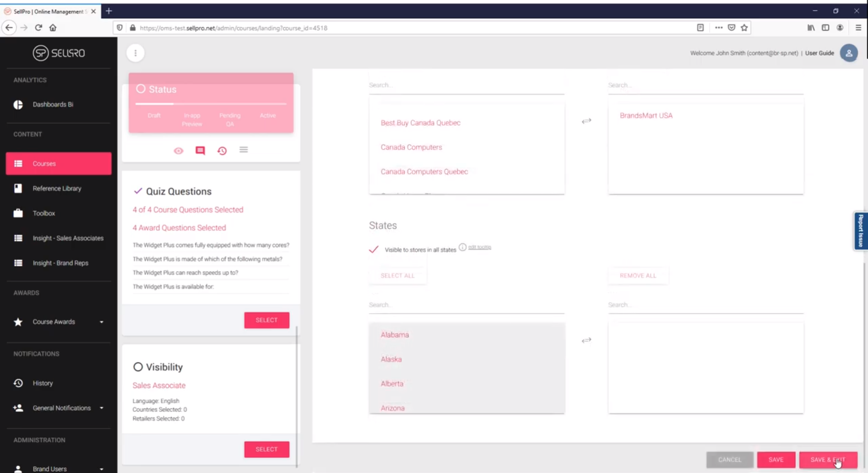Click the bookmark star icon in address bar
Screen dimensions: 868x473
coord(744,28)
